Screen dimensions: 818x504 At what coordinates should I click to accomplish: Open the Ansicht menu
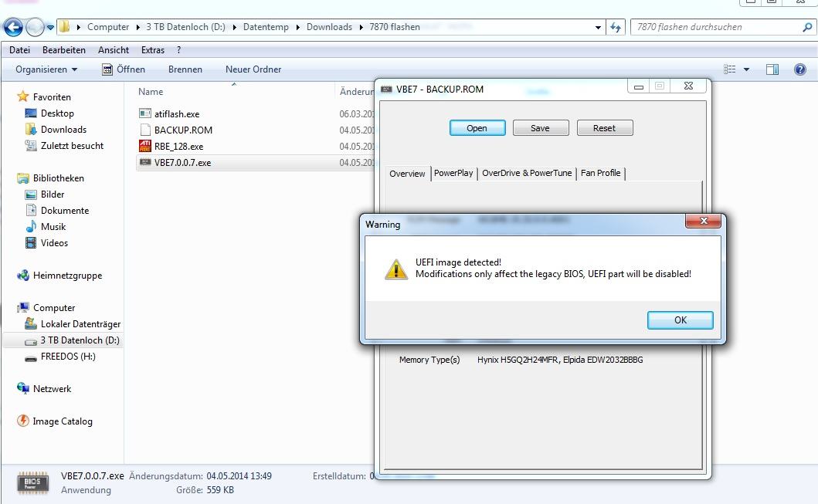pos(114,50)
